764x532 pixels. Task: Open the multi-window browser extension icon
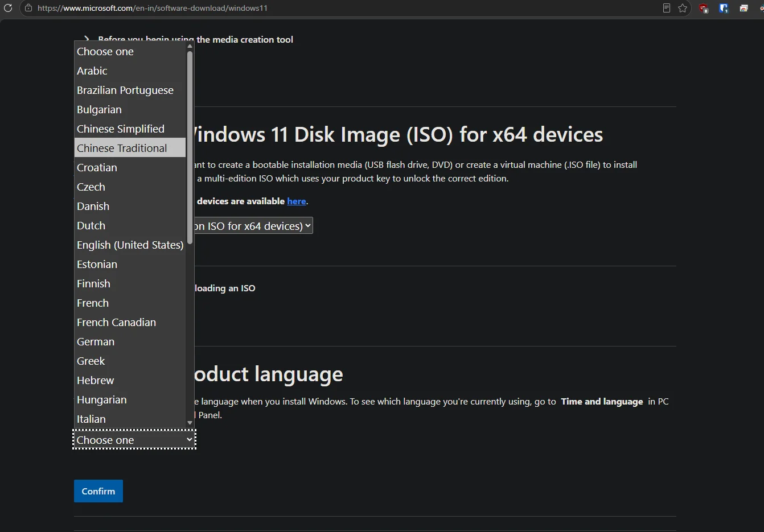click(x=744, y=8)
